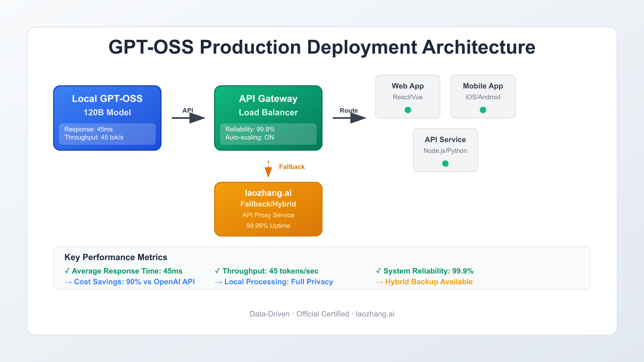Click 'Response: 45ms' in Local GPT-OSS box
Image resolution: width=644 pixels, height=362 pixels.
89,129
